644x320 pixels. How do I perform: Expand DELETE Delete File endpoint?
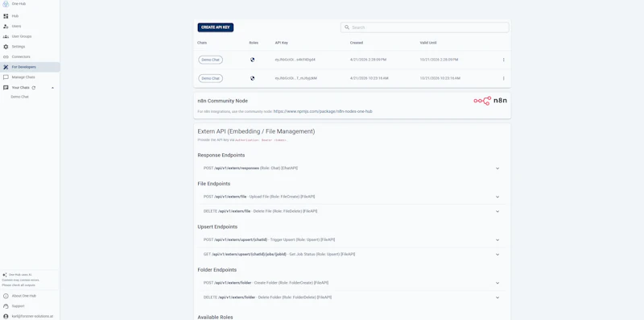click(x=497, y=211)
